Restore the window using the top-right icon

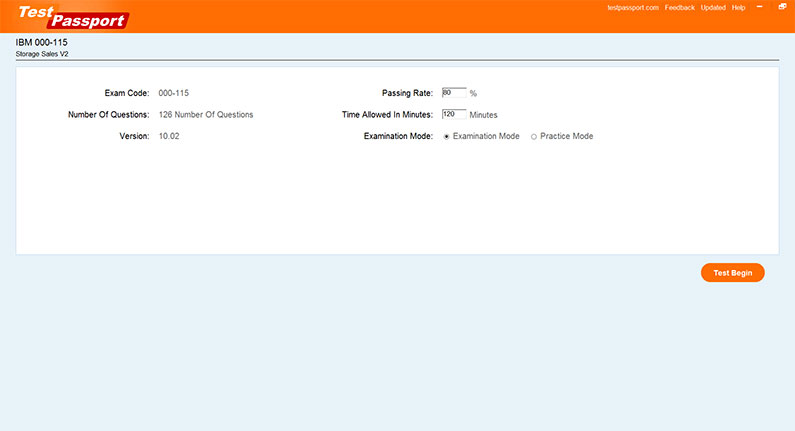click(782, 7)
